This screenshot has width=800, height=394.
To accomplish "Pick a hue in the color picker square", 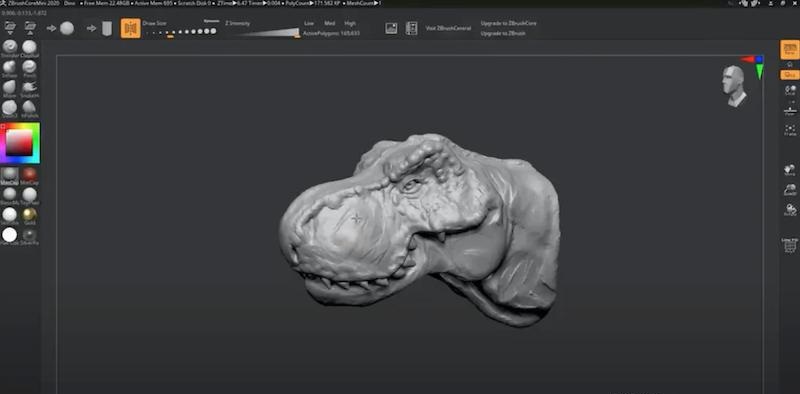I will pyautogui.click(x=19, y=143).
